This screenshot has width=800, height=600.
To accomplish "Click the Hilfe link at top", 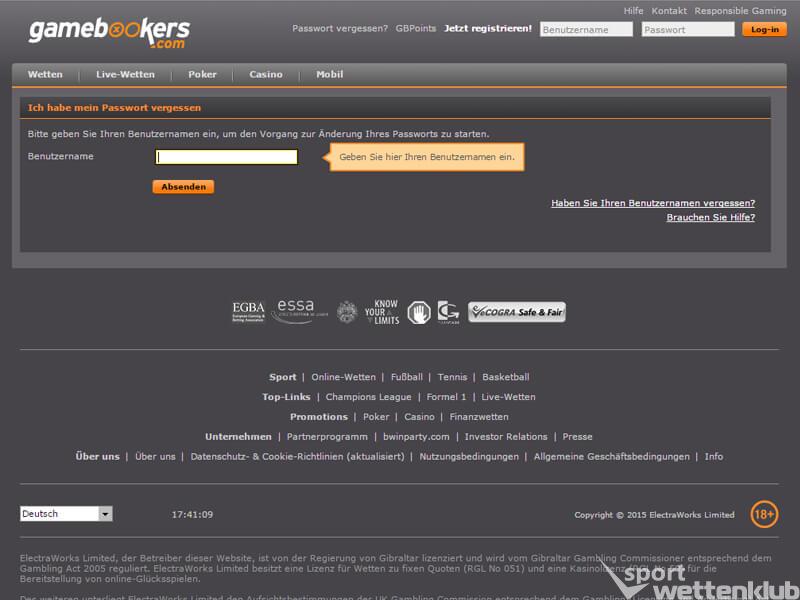I will (633, 11).
